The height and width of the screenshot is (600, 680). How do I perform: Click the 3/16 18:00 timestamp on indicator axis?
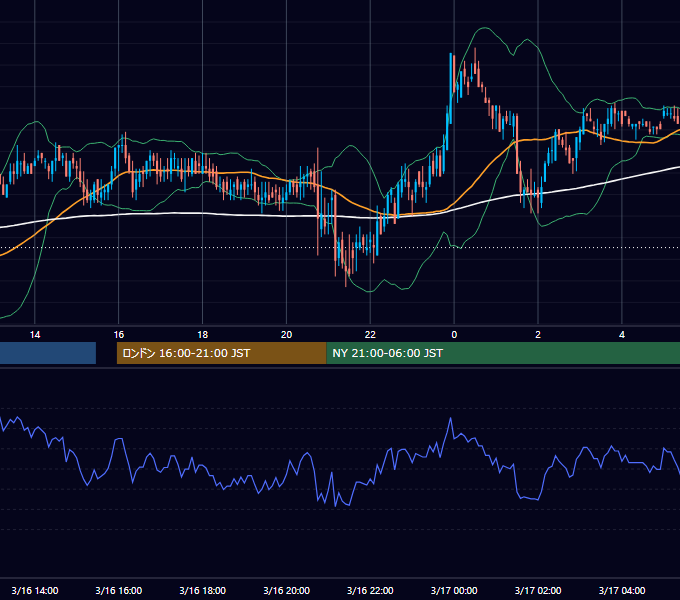(203, 590)
